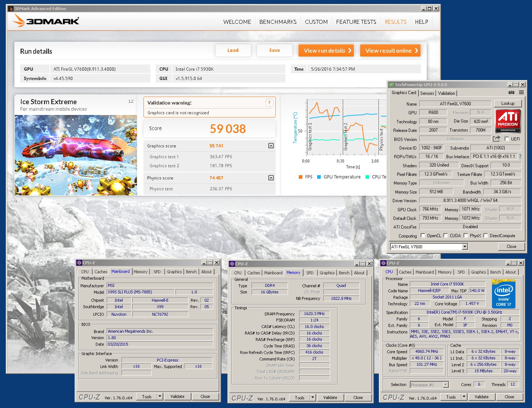532x408 pixels.
Task: Click the GPU-Z Name field ATI FireGL V7600
Action: [455, 104]
